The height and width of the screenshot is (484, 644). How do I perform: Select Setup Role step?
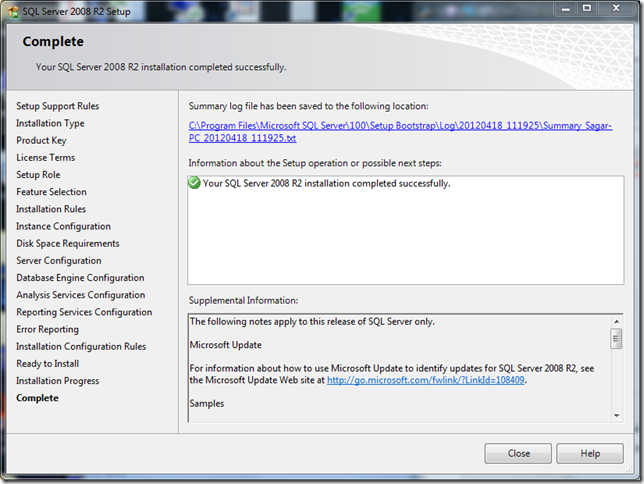(x=38, y=175)
